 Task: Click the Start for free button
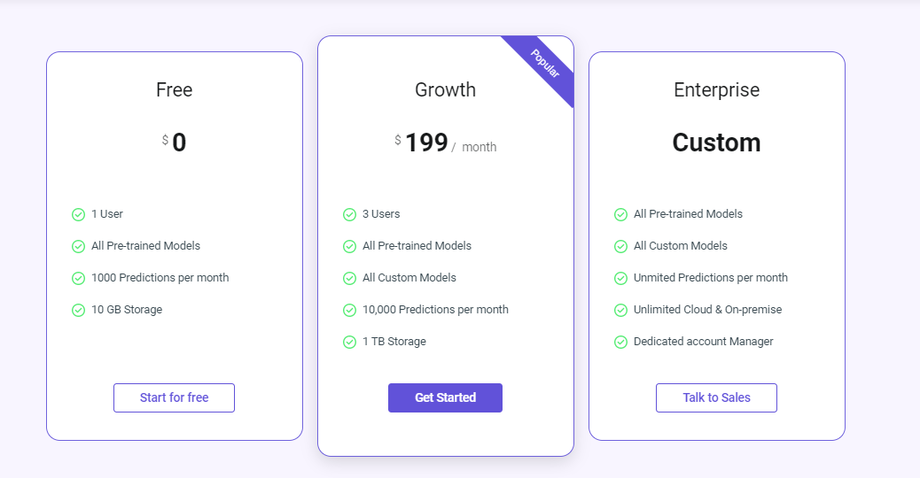pos(174,398)
